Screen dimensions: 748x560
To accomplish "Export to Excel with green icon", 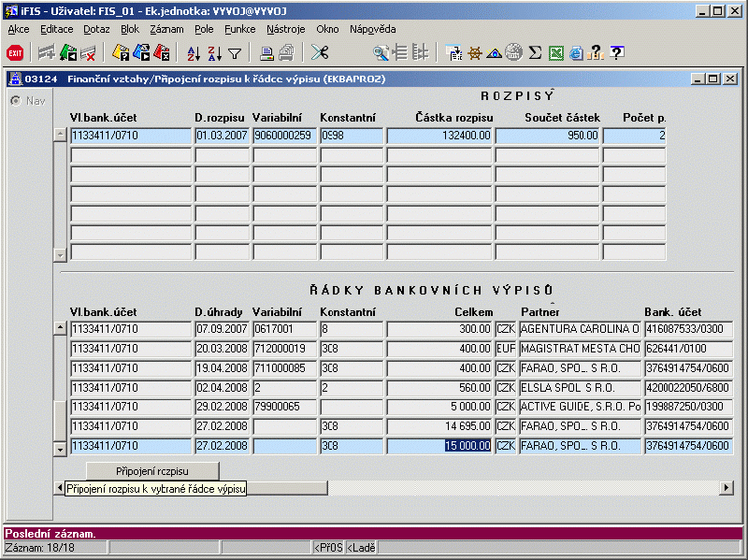I will pyautogui.click(x=555, y=53).
